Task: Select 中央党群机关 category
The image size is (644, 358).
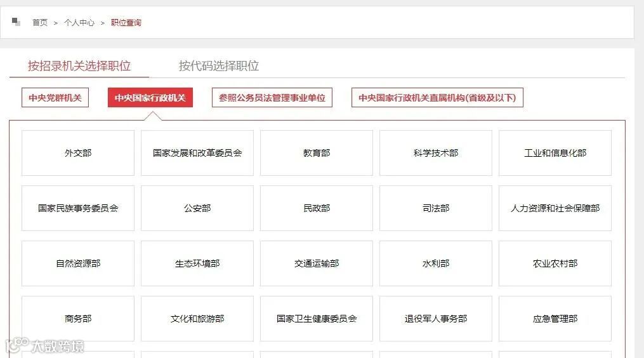Action: pyautogui.click(x=55, y=97)
